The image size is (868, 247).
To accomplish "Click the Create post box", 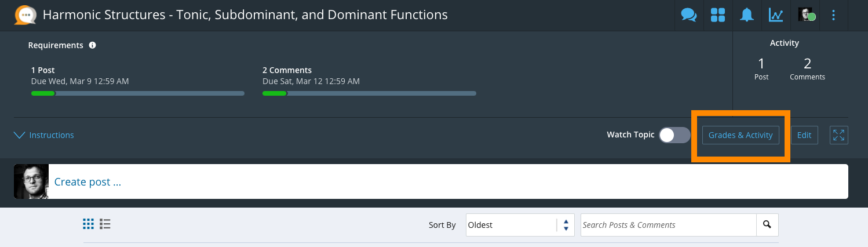I will pos(447,181).
